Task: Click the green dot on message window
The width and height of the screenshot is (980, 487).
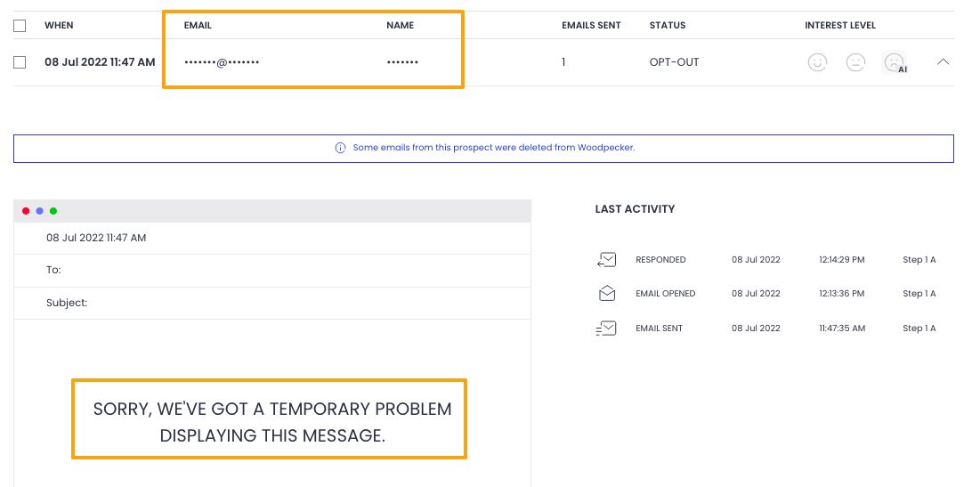Action: (x=53, y=211)
